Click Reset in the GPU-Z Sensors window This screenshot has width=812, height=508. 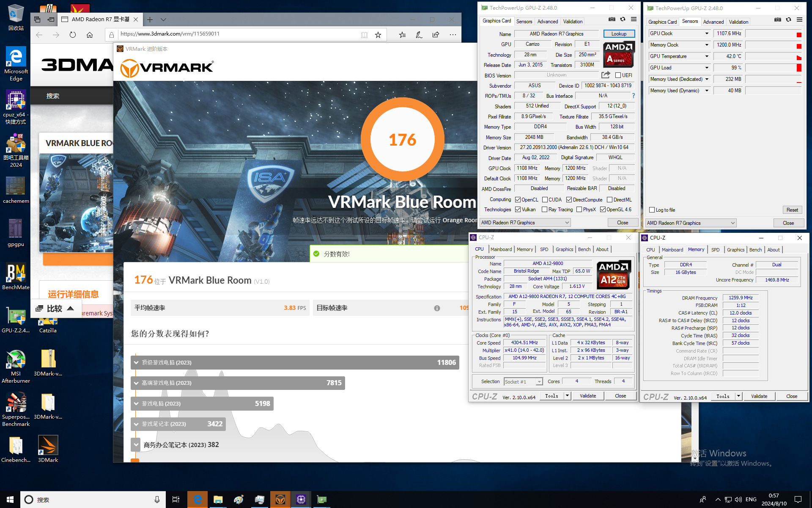792,210
